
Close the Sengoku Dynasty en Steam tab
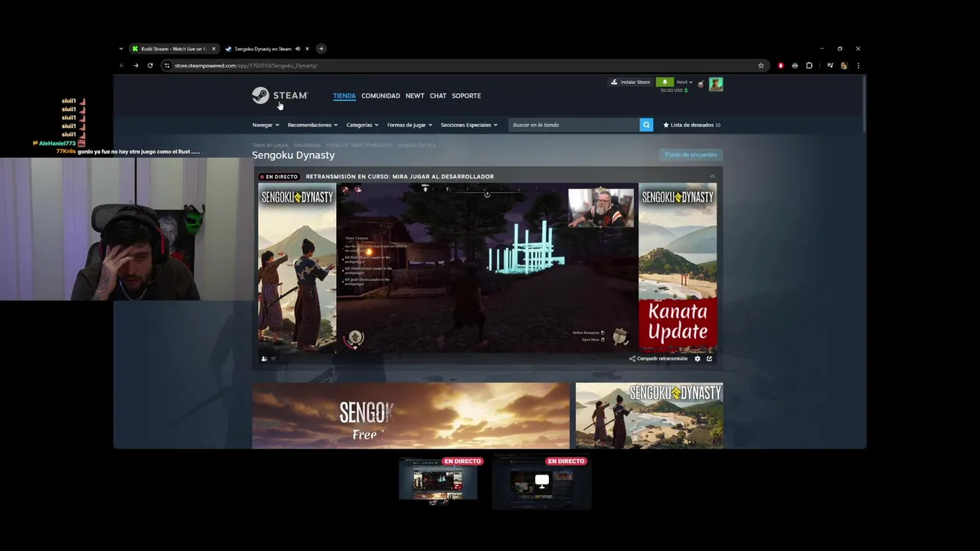click(307, 49)
